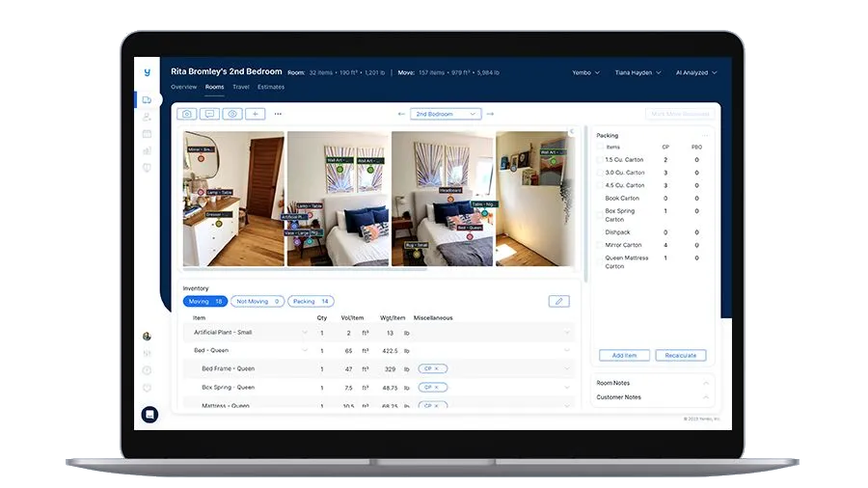
Task: Remove CP tag from Box Spring - Queen
Action: tap(436, 388)
